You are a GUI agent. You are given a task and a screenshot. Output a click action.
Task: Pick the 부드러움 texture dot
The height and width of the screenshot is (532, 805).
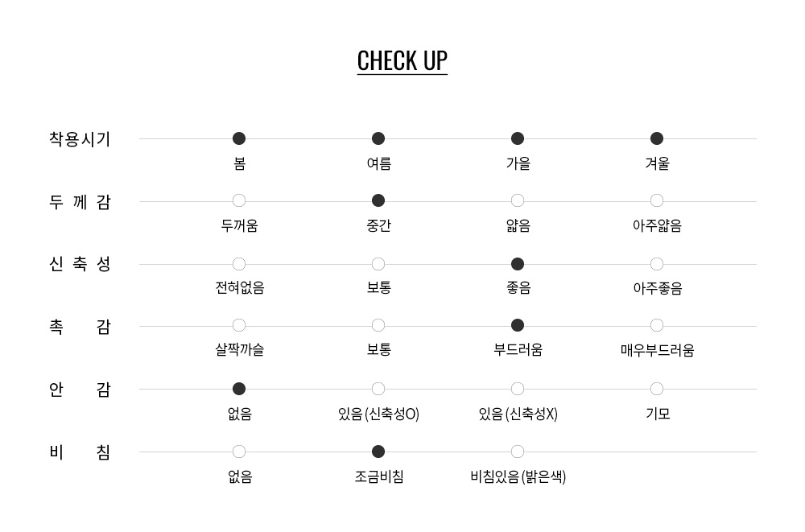click(518, 326)
